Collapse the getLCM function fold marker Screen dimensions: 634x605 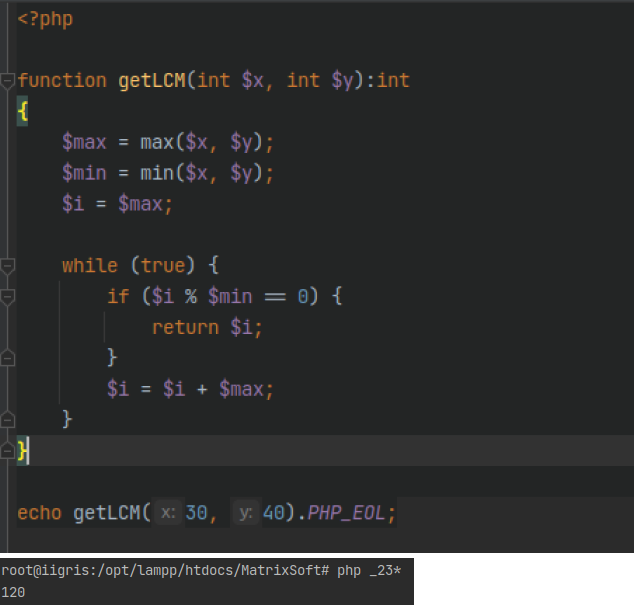[x=7, y=81]
